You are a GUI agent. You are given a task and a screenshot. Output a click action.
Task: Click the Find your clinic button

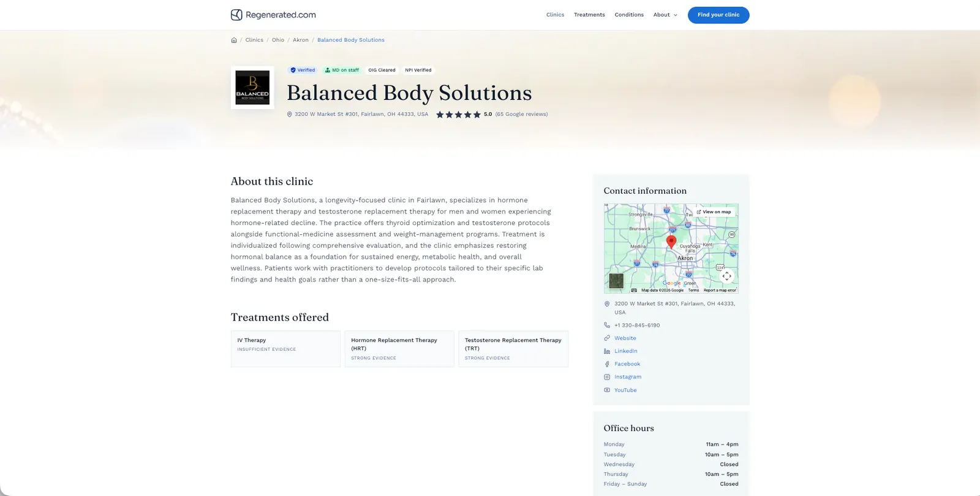718,15
